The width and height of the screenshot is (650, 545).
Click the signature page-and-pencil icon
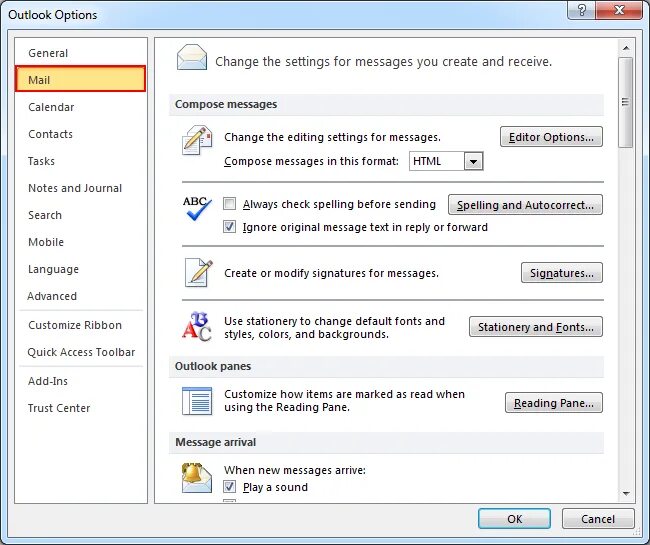(x=199, y=272)
